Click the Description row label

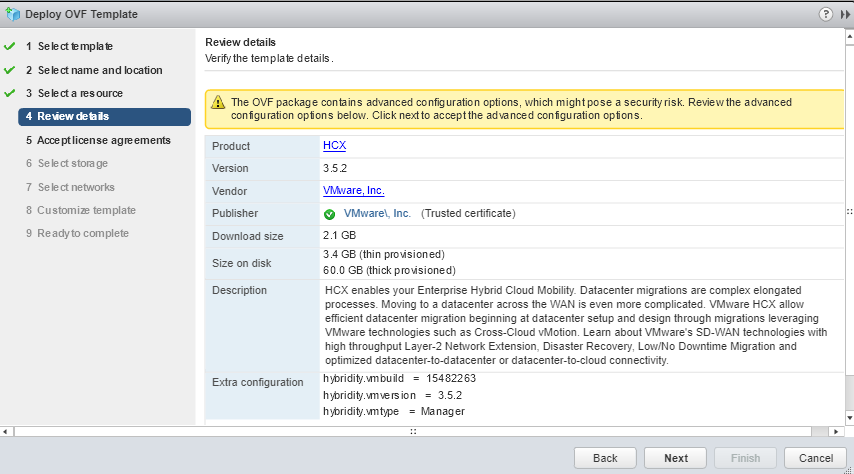(239, 290)
